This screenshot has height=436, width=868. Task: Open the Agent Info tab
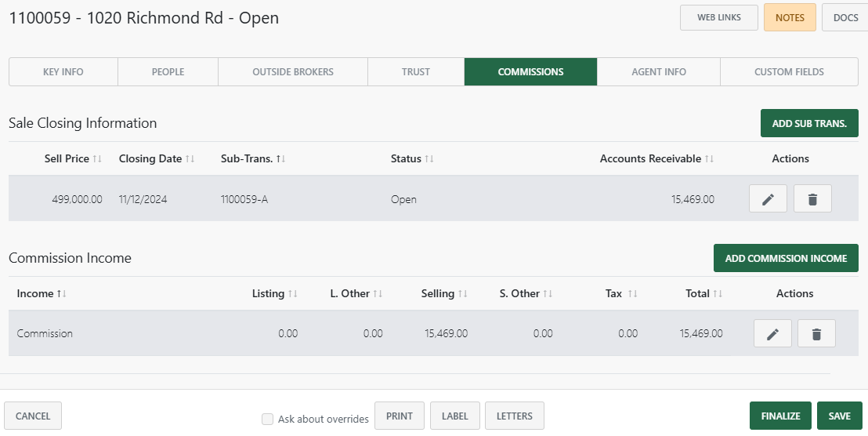pyautogui.click(x=659, y=72)
